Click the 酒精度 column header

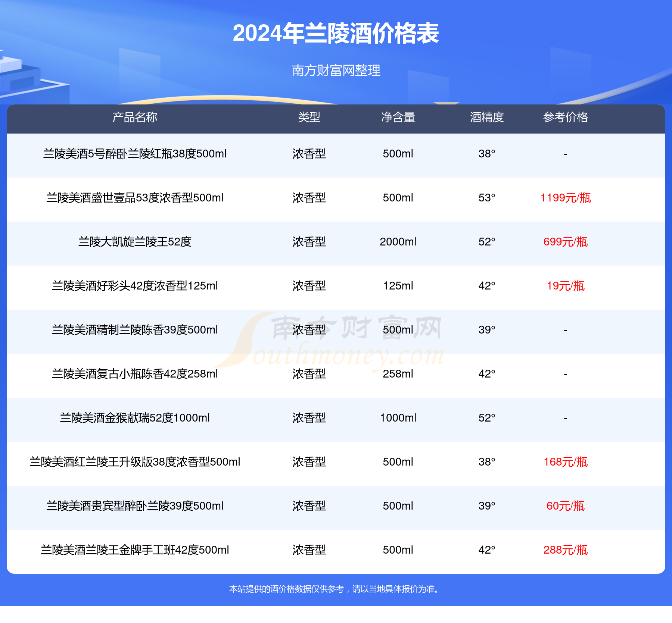487,117
